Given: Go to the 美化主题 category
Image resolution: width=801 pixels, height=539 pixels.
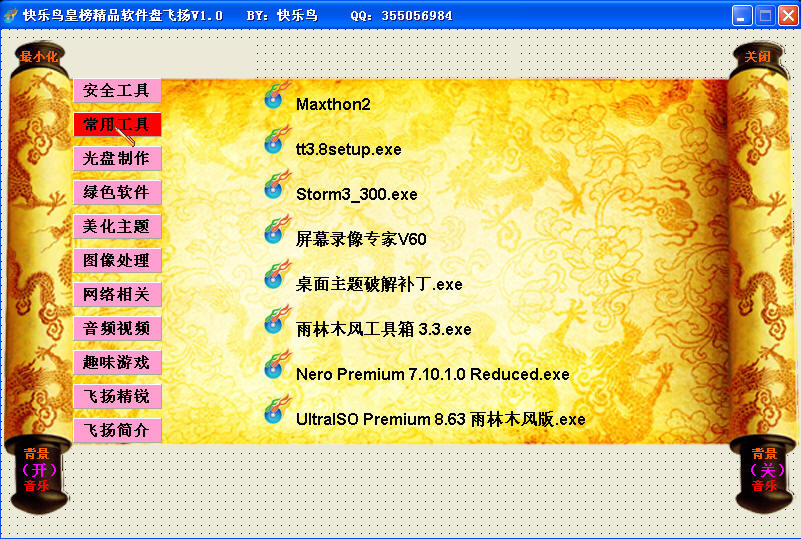Looking at the screenshot, I should pyautogui.click(x=117, y=227).
